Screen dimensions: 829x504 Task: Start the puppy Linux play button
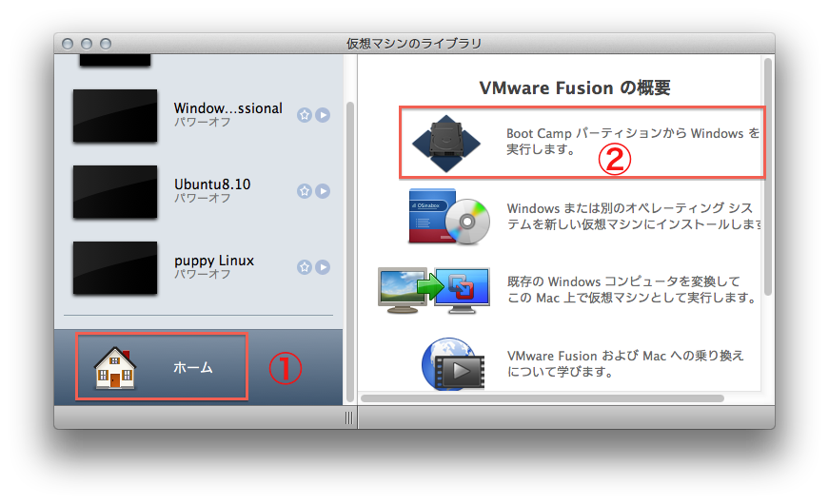tap(323, 267)
